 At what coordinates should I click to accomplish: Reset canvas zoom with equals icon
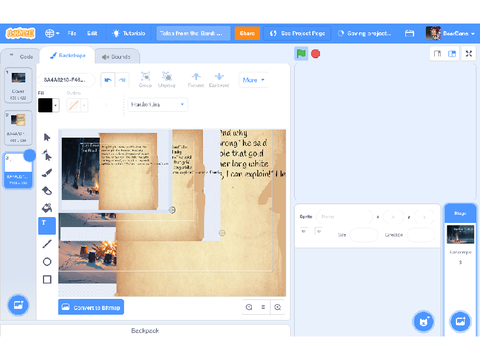(263, 307)
